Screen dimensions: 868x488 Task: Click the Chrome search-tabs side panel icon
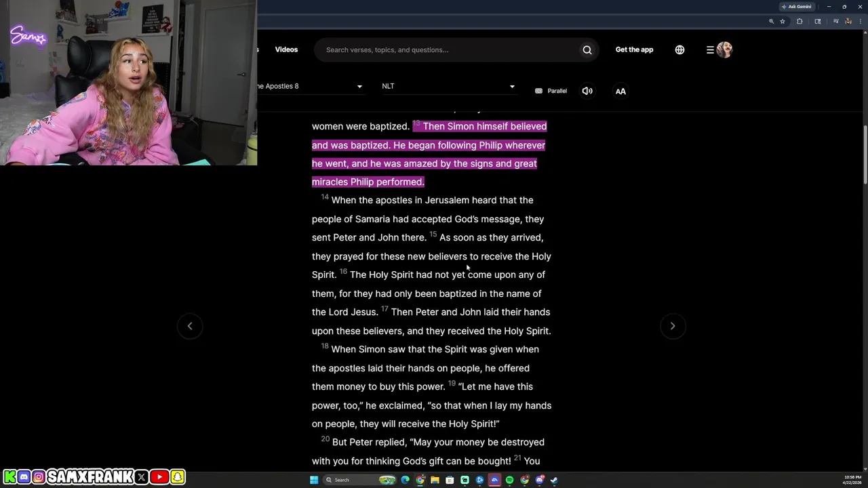tap(818, 22)
